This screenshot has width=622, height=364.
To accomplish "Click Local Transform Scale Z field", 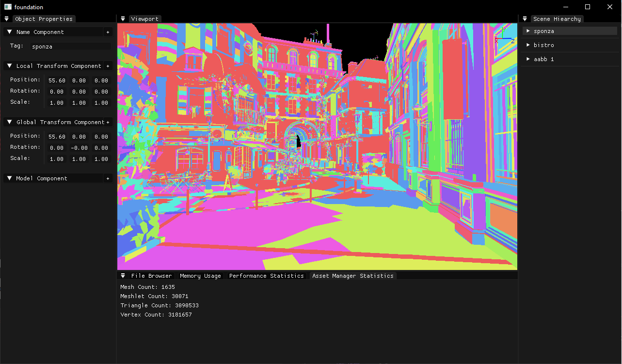I will point(101,103).
